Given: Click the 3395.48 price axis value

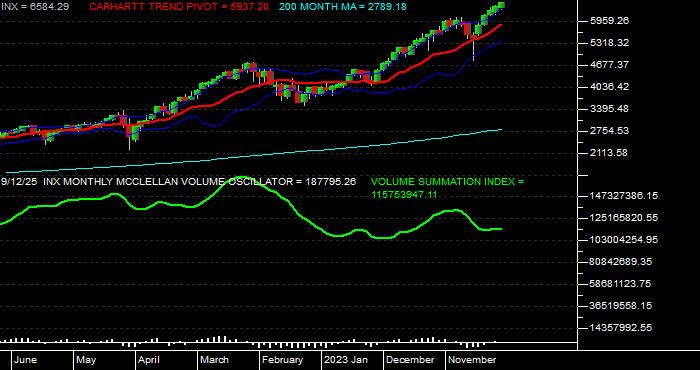Looking at the screenshot, I should click(x=609, y=108).
